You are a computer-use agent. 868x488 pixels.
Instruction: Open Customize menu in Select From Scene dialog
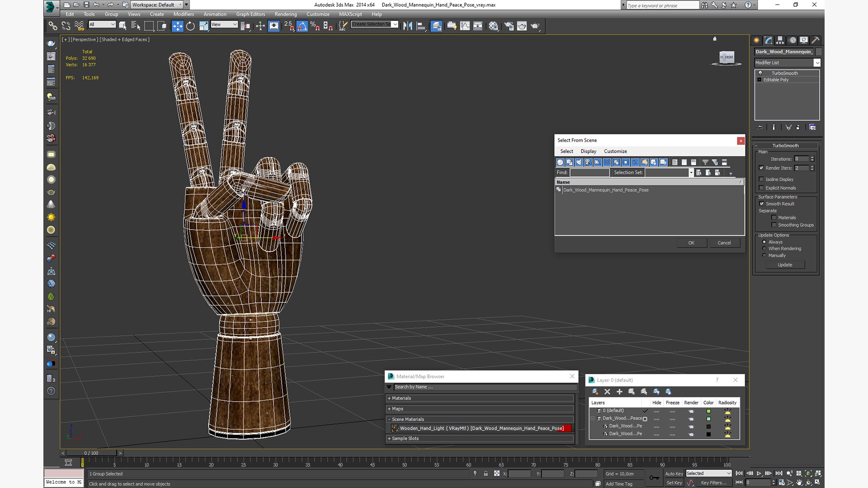[615, 151]
